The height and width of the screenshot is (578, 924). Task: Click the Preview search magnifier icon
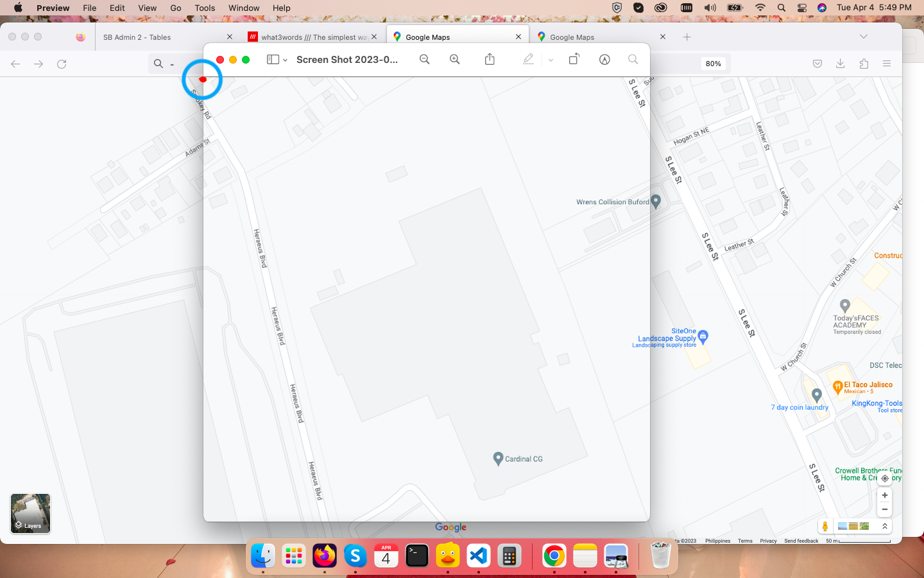point(633,59)
